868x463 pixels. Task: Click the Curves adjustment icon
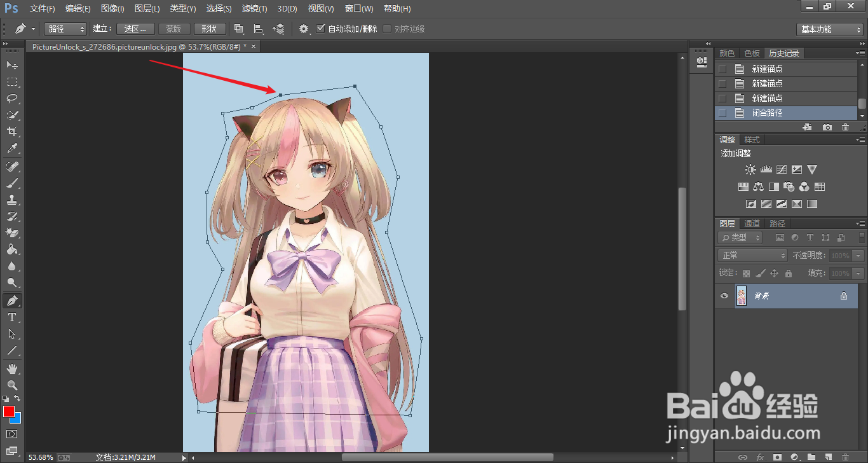[782, 170]
